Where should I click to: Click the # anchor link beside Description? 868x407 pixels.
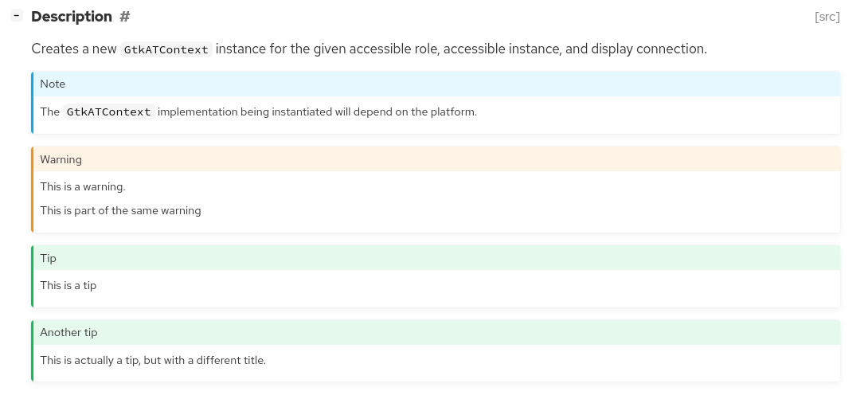(x=124, y=17)
